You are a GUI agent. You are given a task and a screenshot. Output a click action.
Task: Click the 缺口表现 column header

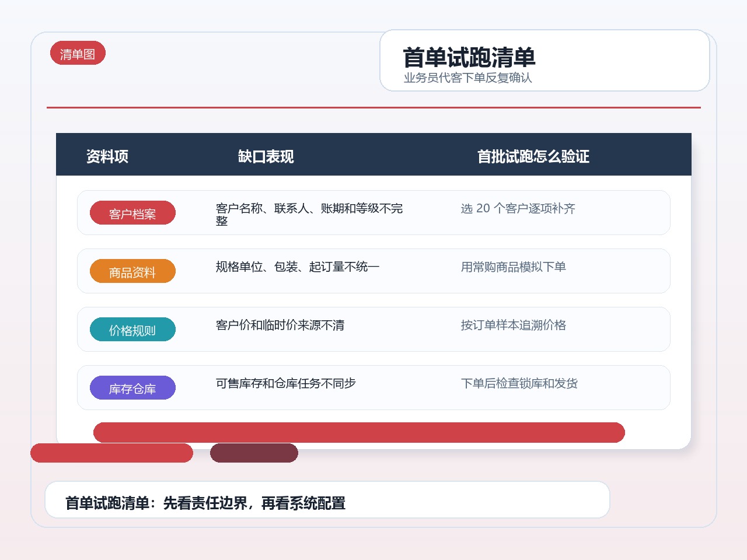(266, 156)
